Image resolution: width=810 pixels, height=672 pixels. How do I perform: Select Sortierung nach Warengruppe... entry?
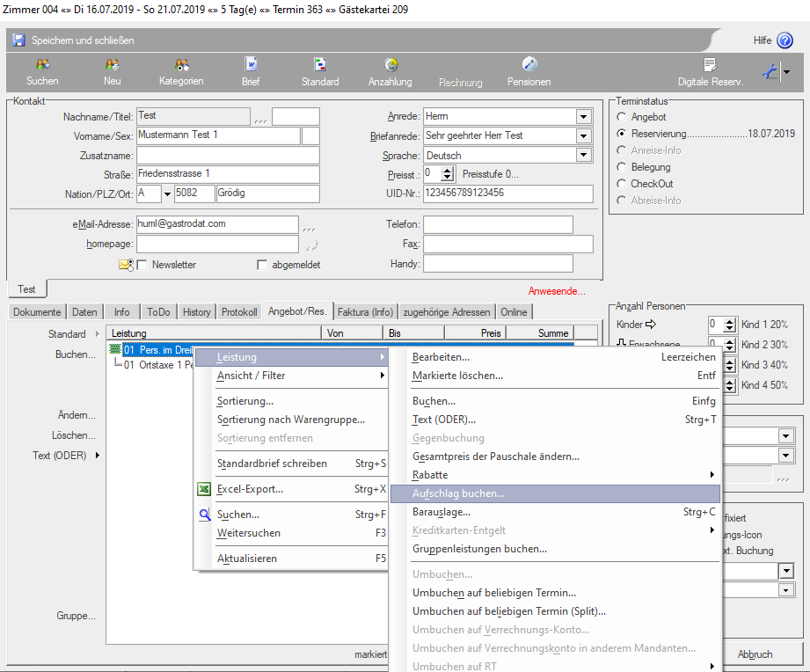[x=292, y=420]
